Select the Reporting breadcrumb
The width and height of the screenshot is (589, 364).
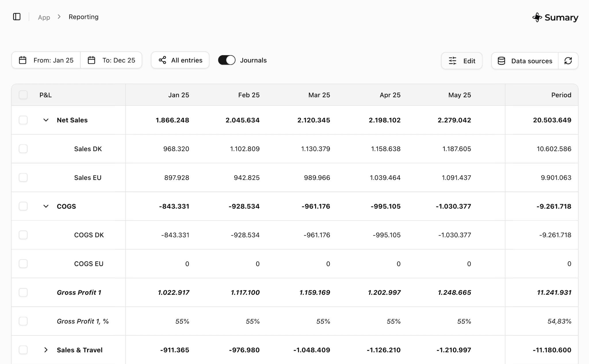[83, 17]
